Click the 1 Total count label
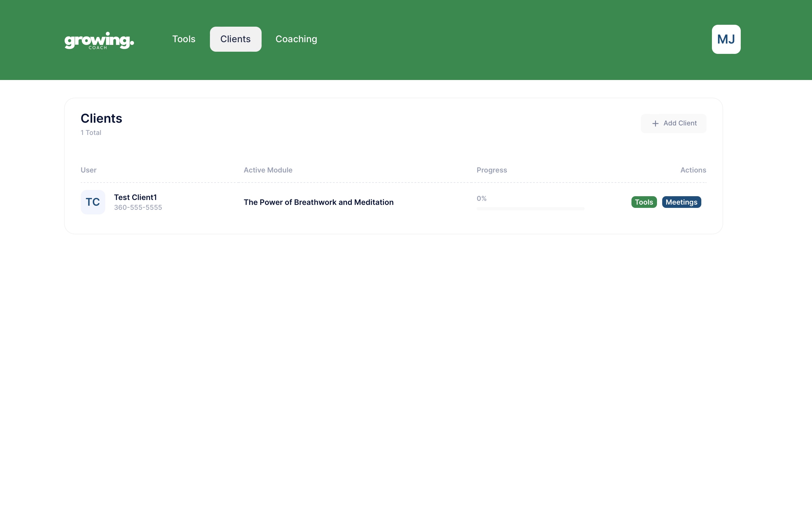Image resolution: width=812 pixels, height=511 pixels. (x=91, y=133)
